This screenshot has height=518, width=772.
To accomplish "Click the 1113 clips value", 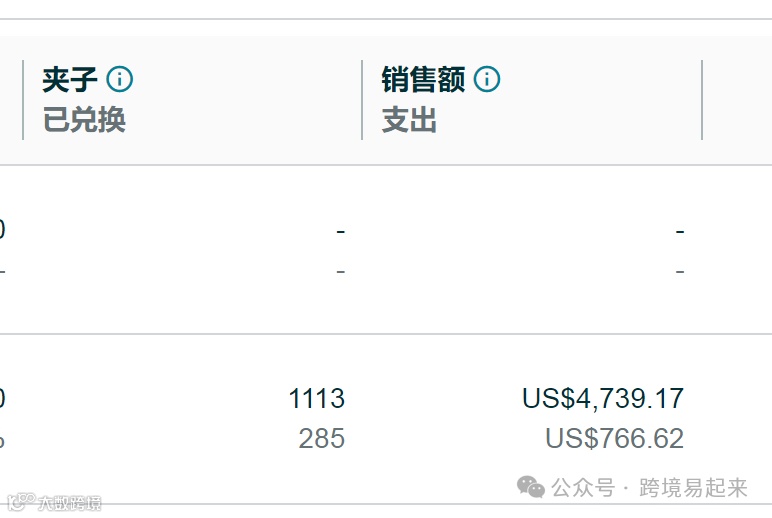I will tap(317, 398).
